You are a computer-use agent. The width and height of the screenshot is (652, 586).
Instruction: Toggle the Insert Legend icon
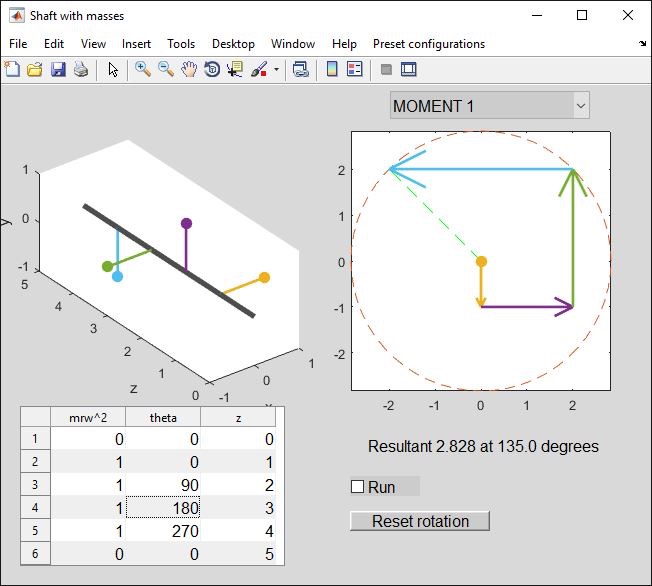tap(354, 70)
